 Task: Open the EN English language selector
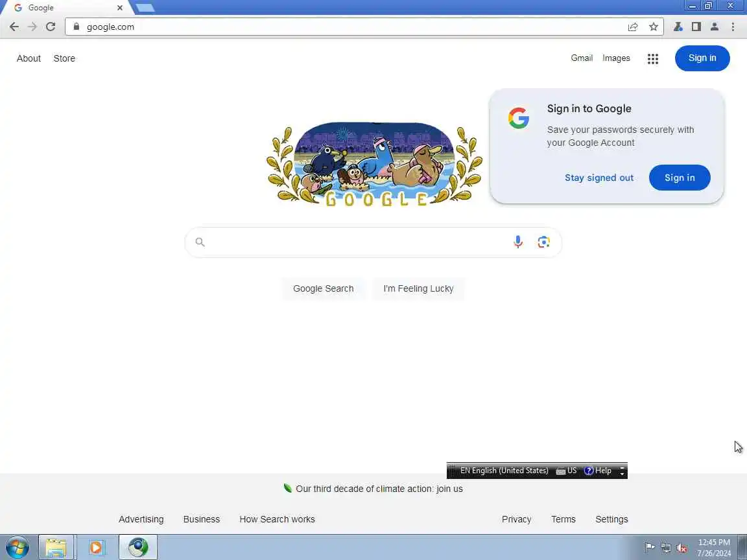tap(504, 471)
